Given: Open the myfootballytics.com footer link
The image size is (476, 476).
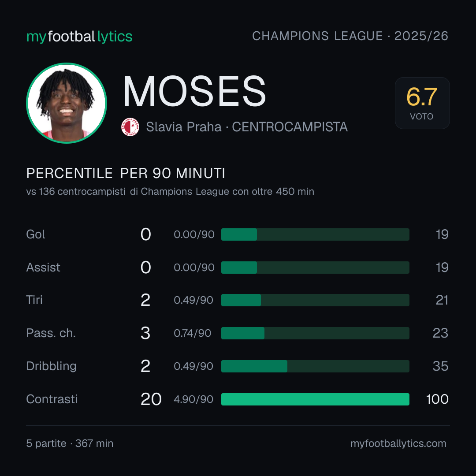Looking at the screenshot, I should (x=398, y=443).
